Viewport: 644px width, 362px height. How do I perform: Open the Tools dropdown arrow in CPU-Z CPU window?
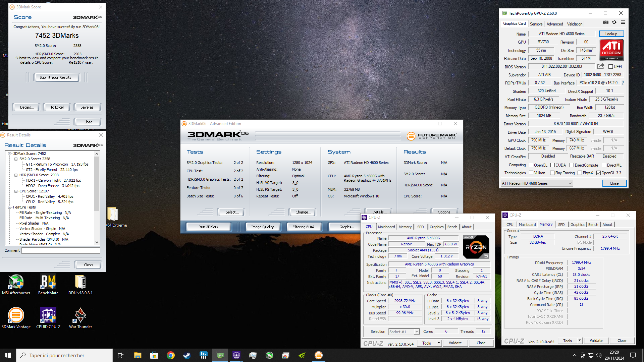pos(439,343)
